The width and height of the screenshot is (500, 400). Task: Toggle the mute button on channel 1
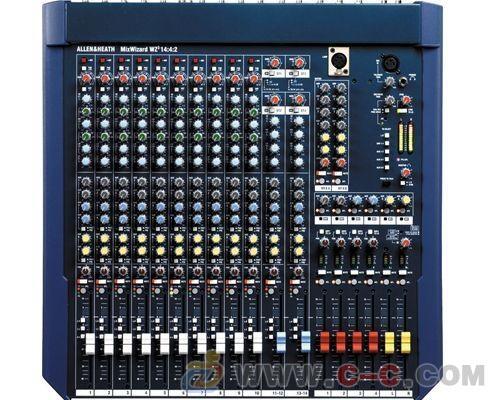[x=82, y=282]
